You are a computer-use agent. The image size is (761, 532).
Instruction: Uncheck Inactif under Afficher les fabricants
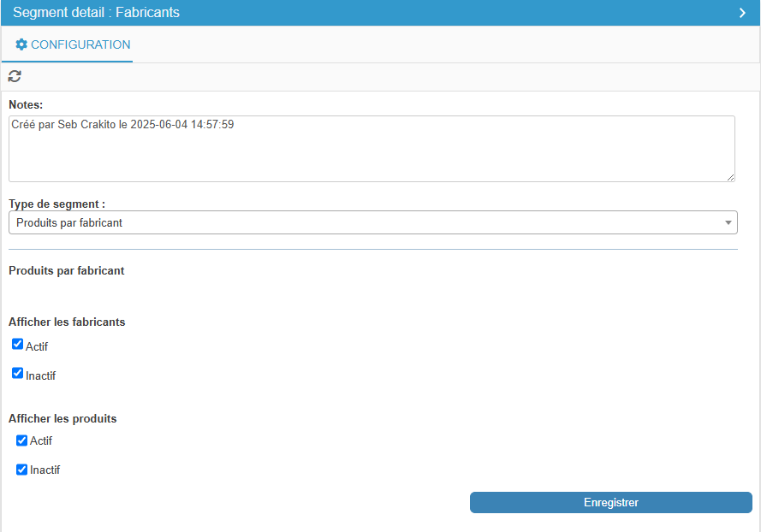tap(17, 373)
